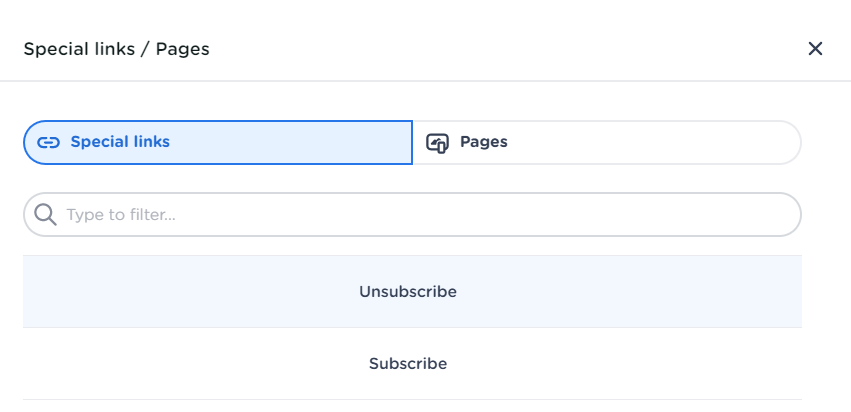Click the empty right side of the Pages tab
This screenshot has height=412, width=851.
pyautogui.click(x=700, y=142)
